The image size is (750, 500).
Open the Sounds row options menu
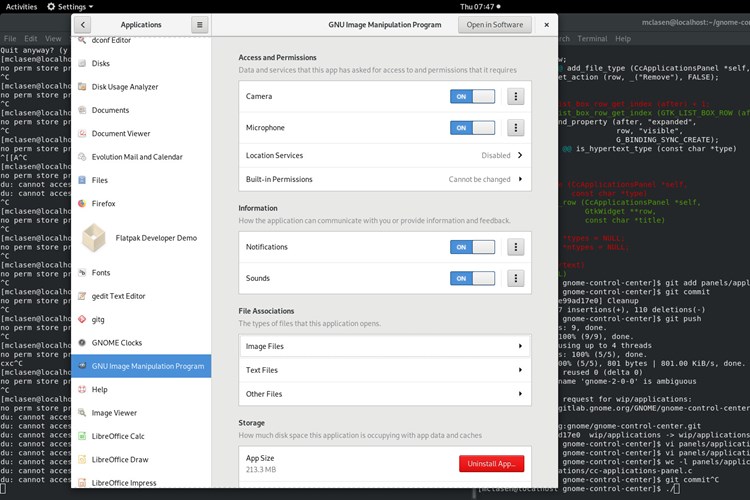516,278
